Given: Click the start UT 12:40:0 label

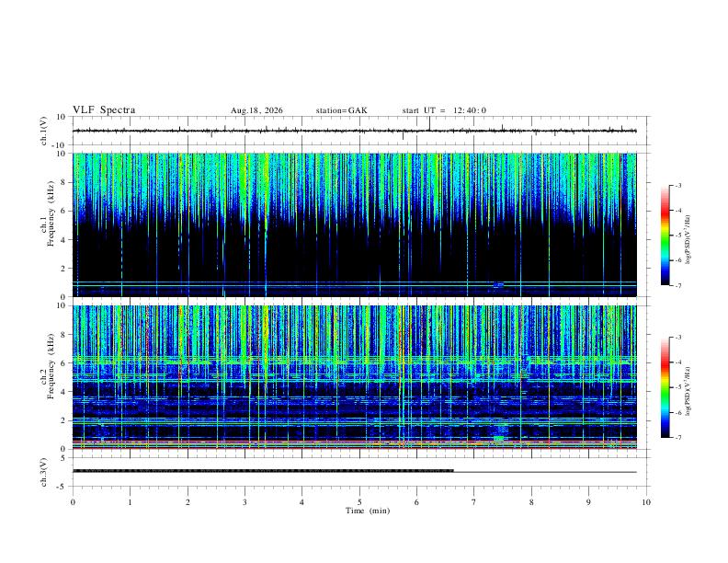Looking at the screenshot, I should pyautogui.click(x=444, y=110).
